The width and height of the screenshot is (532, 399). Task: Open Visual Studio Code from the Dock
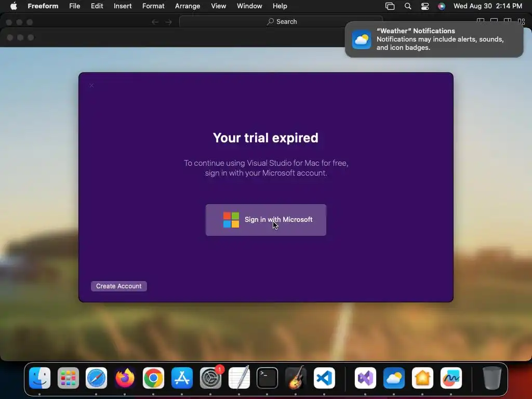click(324, 378)
